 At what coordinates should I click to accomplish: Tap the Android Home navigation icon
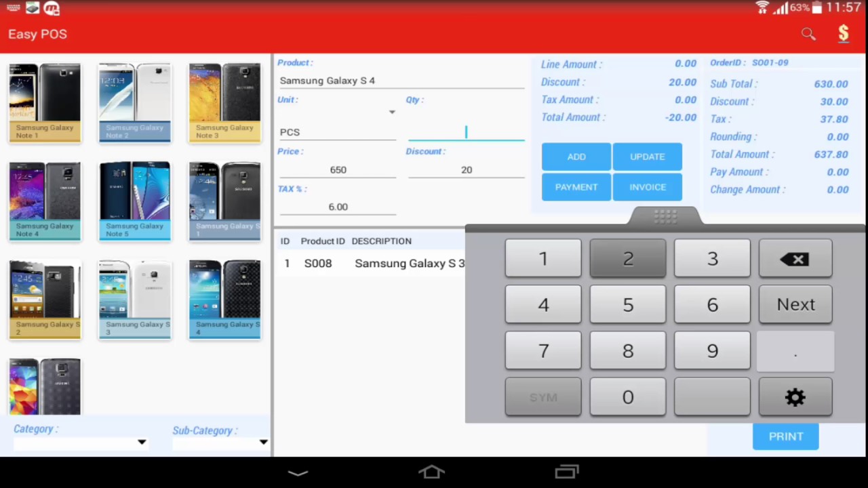pos(432,472)
